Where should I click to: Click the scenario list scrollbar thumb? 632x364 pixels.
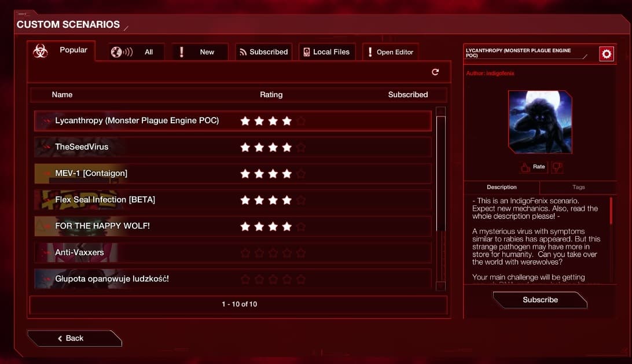(x=440, y=174)
